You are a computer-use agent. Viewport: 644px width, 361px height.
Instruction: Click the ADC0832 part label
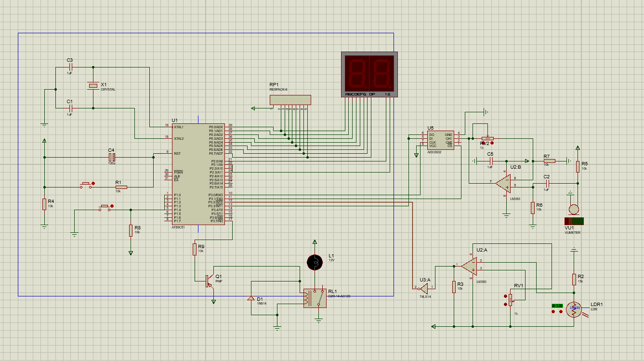click(434, 151)
